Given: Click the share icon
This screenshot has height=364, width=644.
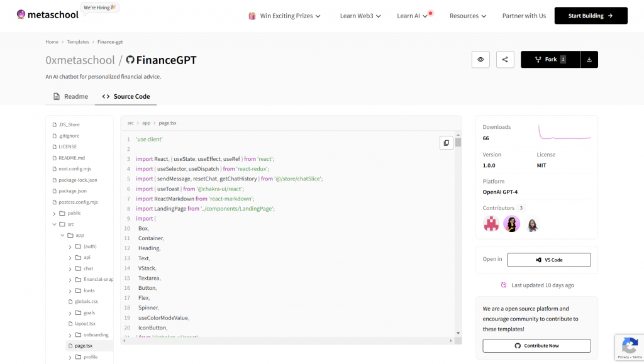Looking at the screenshot, I should tap(505, 59).
